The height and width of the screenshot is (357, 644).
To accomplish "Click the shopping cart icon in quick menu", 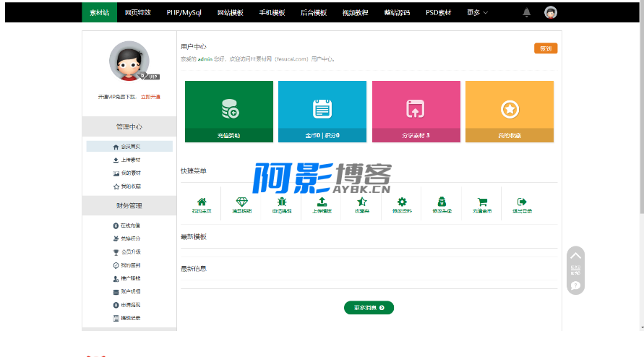I will [x=482, y=202].
